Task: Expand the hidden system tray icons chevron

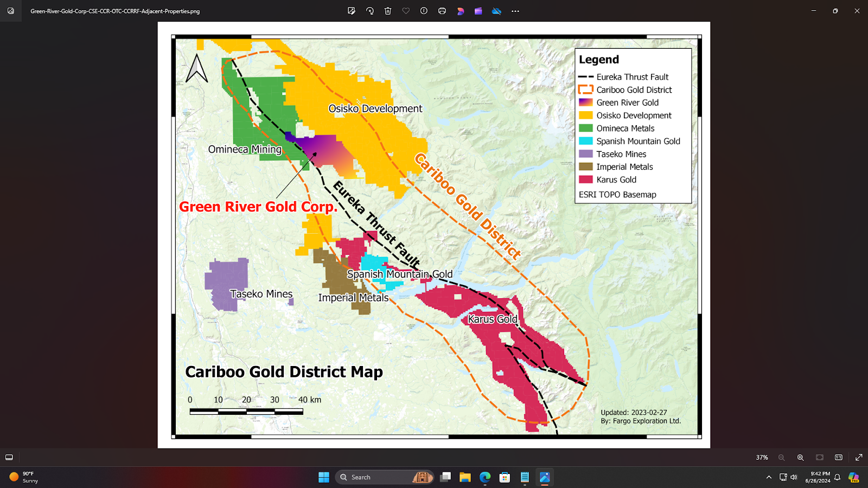Action: (x=769, y=477)
